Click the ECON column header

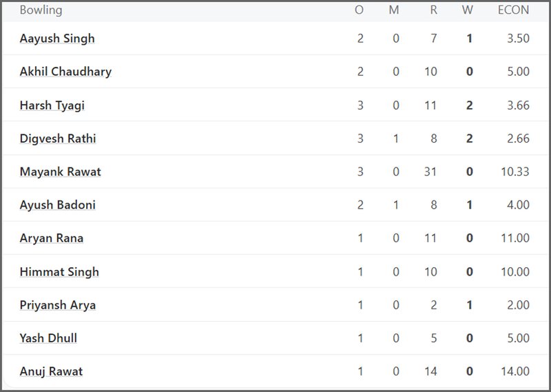coord(513,10)
